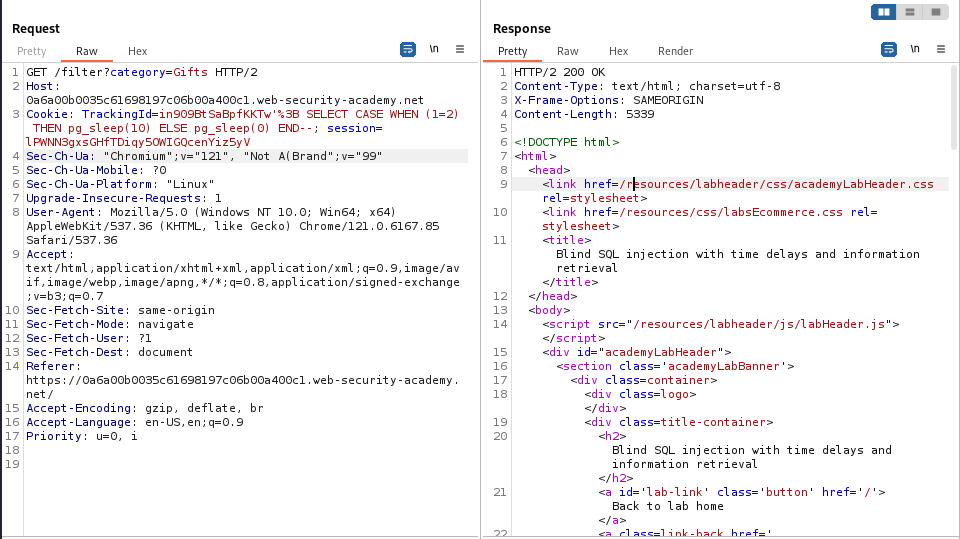This screenshot has height=539, width=960.
Task: Click the section class='academyLabBanner' line
Action: click(675, 366)
